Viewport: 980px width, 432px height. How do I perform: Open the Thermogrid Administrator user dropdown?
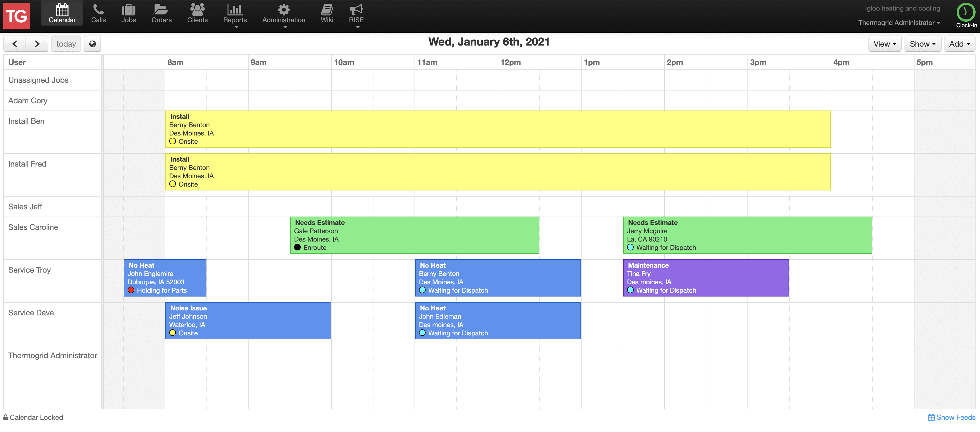click(899, 23)
